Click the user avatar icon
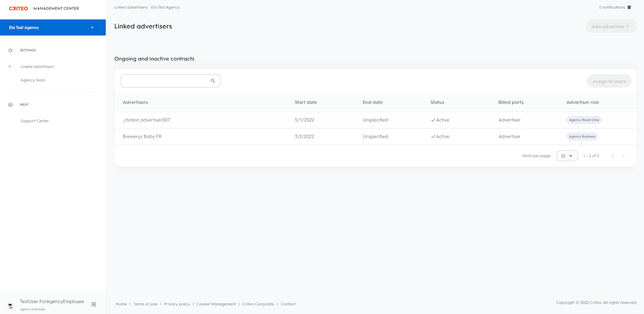 [11, 305]
